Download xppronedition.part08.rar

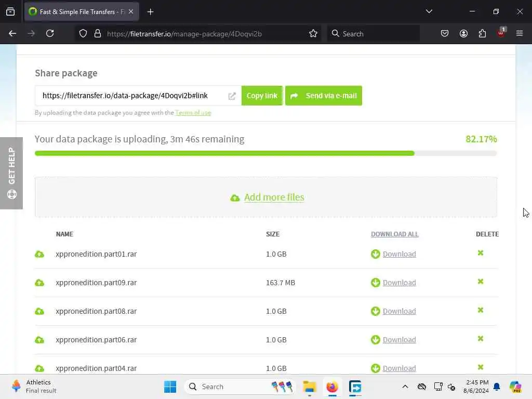pyautogui.click(x=399, y=311)
